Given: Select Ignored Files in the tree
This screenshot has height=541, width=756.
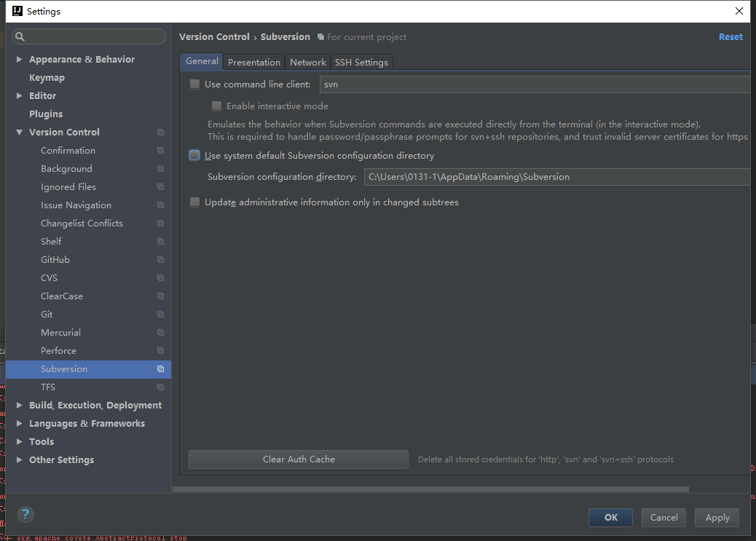Looking at the screenshot, I should coord(68,187).
